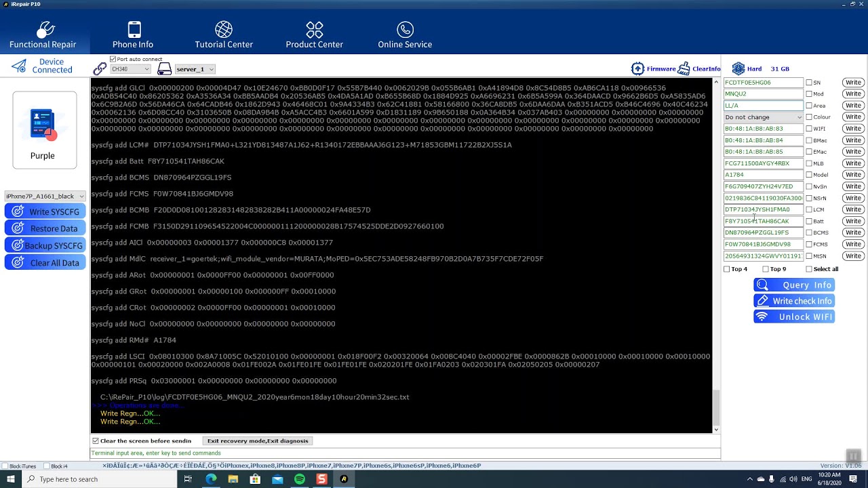This screenshot has width=868, height=488.
Task: Open the Windows Start menu
Action: [x=11, y=479]
